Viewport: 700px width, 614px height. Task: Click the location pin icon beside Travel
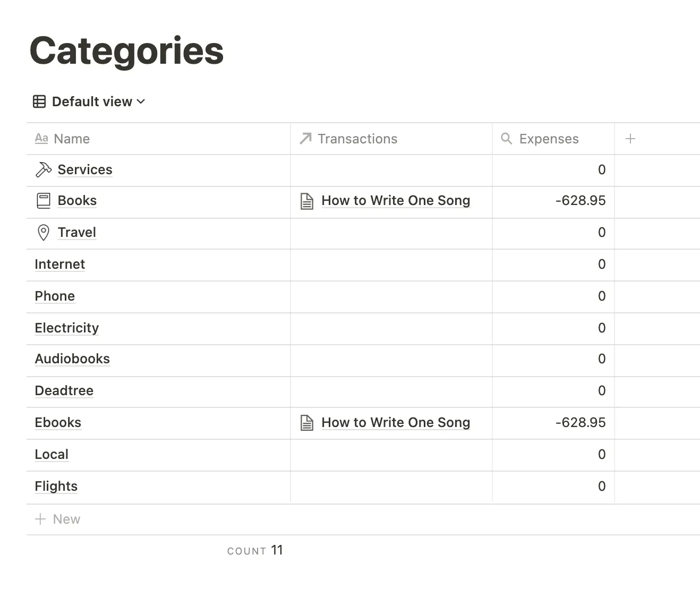43,233
